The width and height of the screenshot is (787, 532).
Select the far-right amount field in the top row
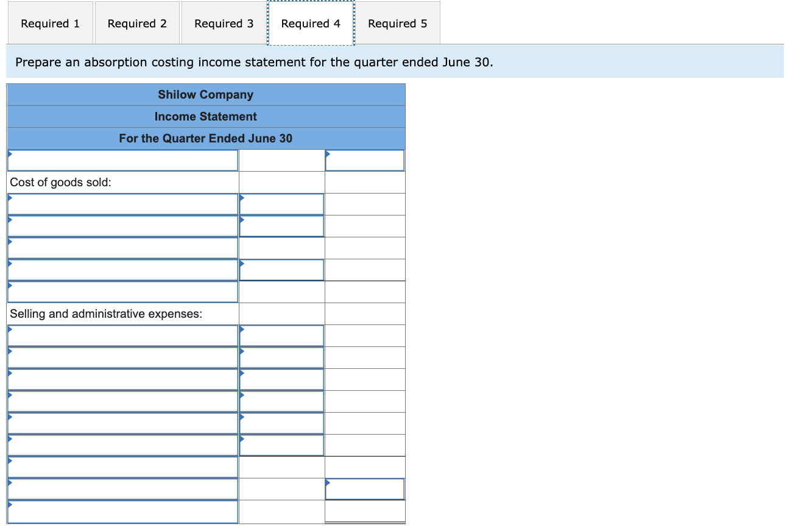click(365, 161)
